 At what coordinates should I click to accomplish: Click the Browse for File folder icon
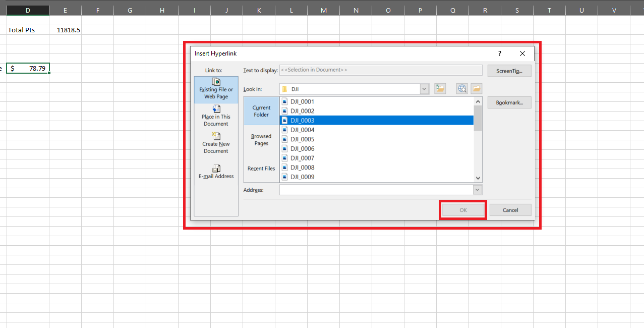coord(476,89)
